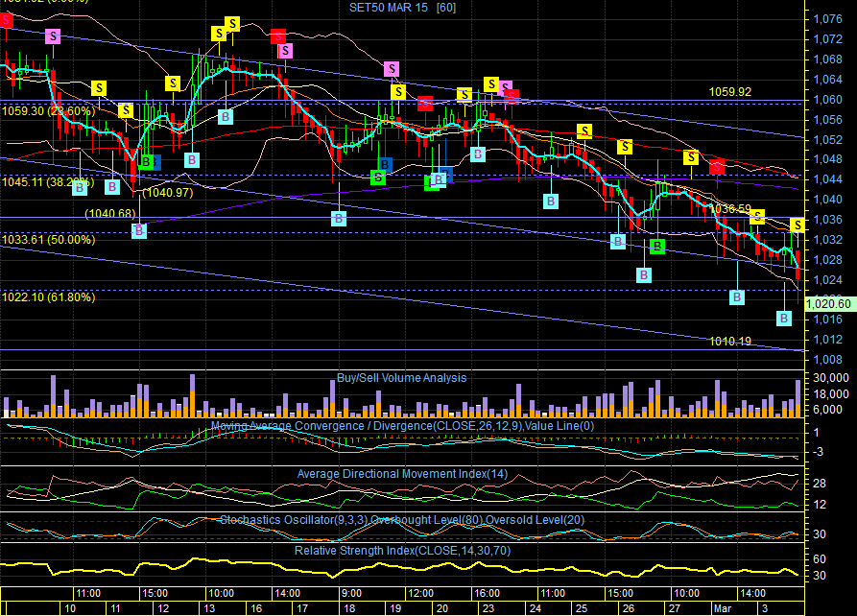Select the 1022.10 (61.80%) Fibonacci label
Screen dimensions: 857x616
[49, 297]
